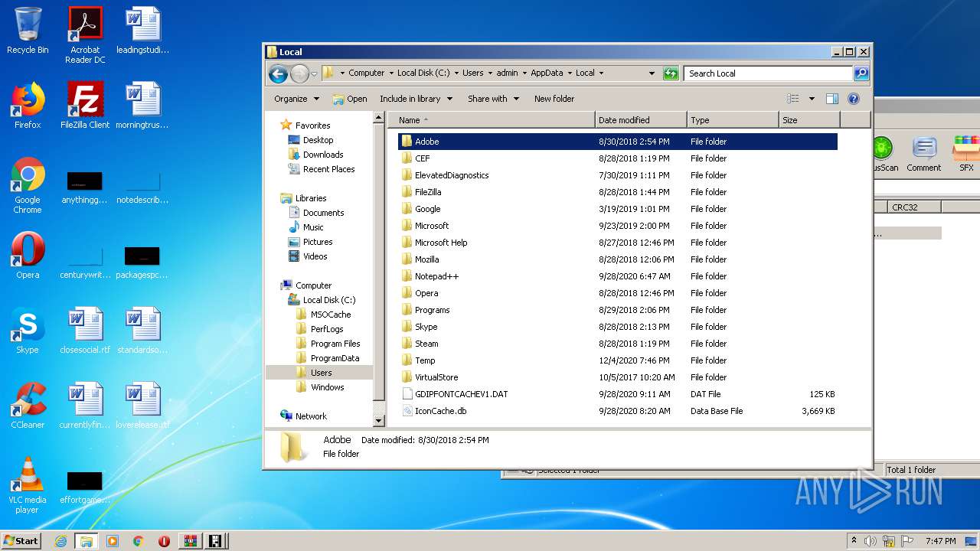Click the Computer breadcrumb segment

[x=366, y=73]
